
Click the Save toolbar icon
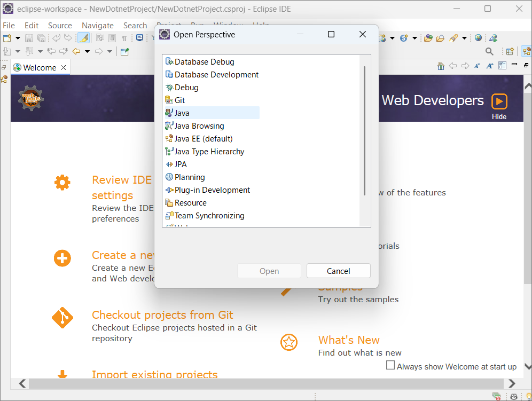[29, 38]
